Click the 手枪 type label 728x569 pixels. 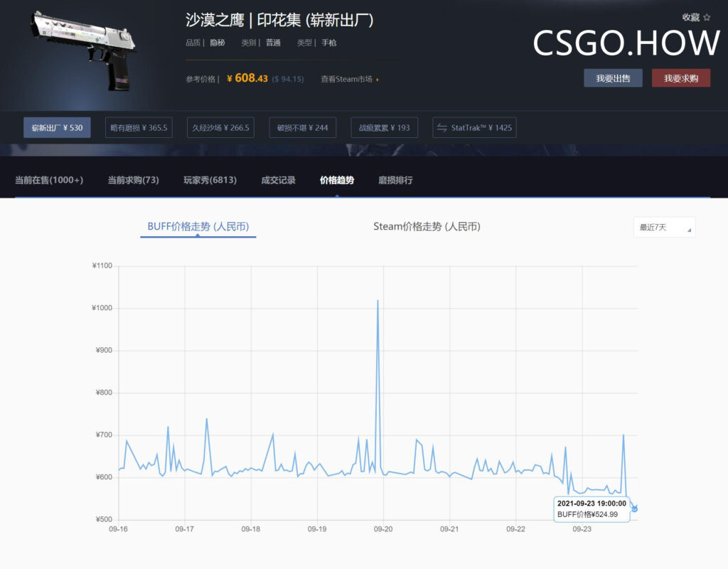[328, 43]
